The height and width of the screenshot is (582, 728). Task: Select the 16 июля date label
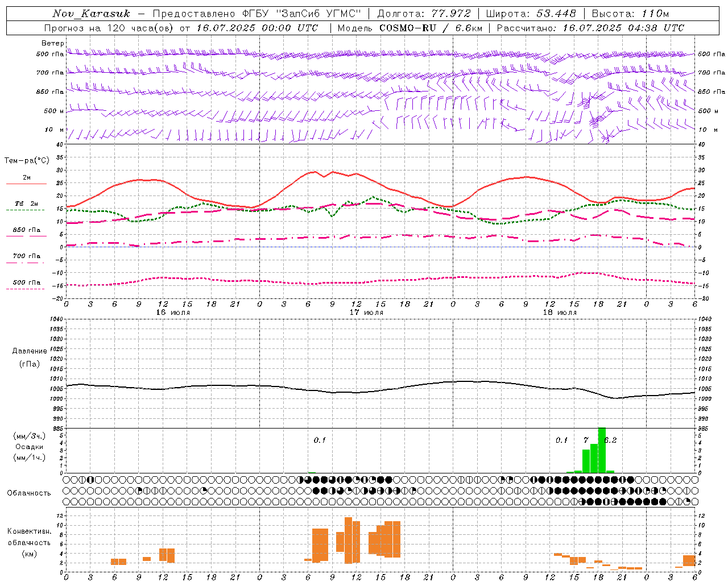(173, 312)
